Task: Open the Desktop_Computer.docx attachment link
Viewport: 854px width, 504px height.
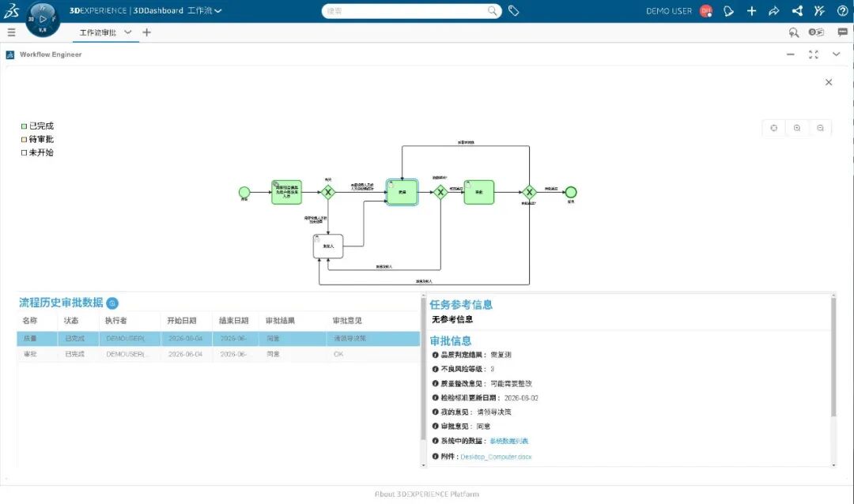Action: click(496, 457)
